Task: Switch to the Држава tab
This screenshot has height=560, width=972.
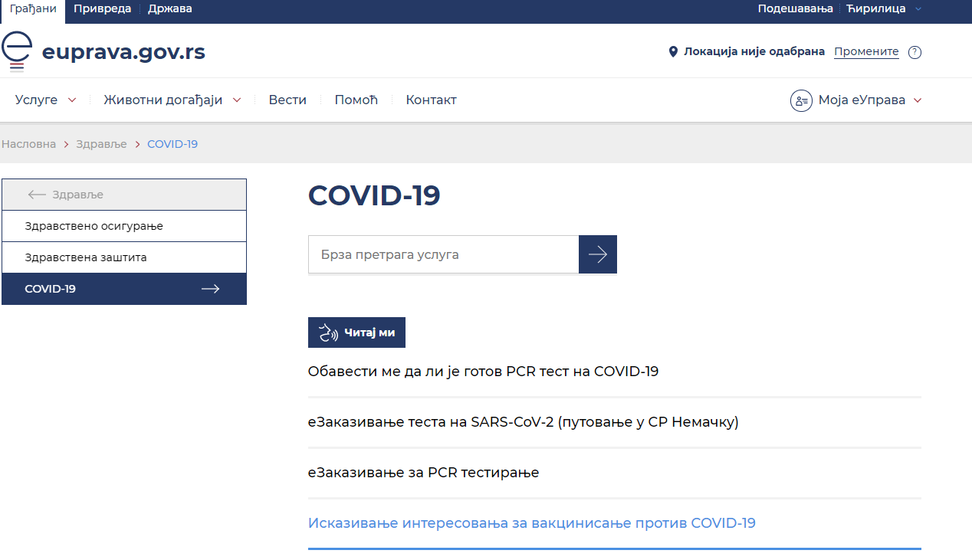Action: [x=170, y=9]
